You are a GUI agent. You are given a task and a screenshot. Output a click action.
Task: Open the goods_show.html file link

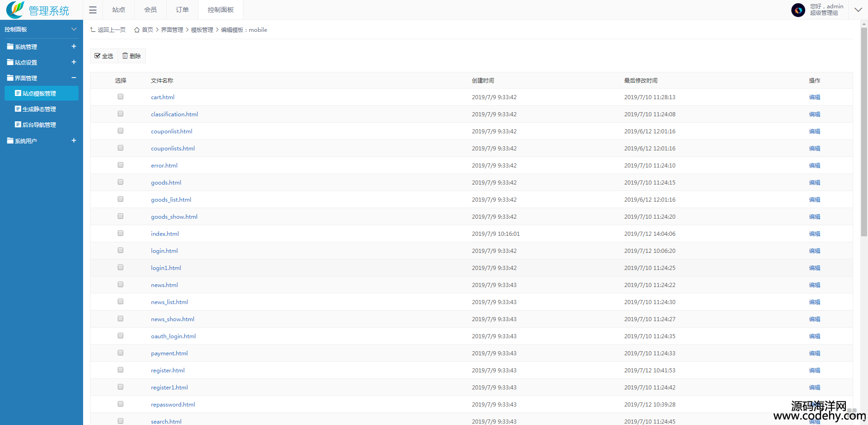coord(174,217)
